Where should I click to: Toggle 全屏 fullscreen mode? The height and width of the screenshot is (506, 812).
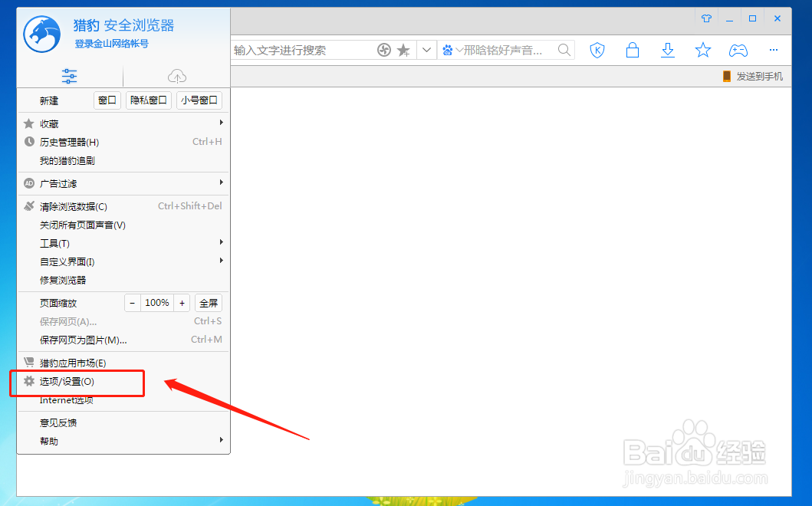coord(209,303)
